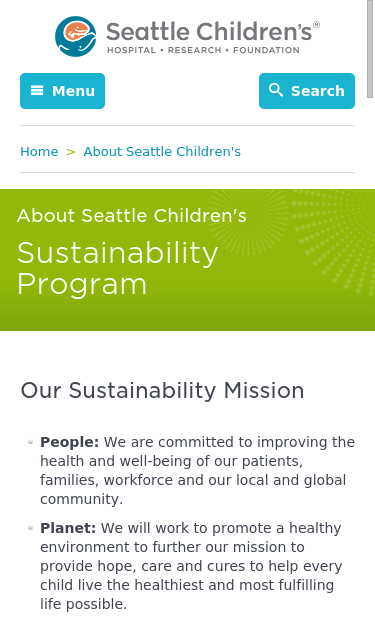Open the Search button label
375x627 pixels.
coord(317,91)
